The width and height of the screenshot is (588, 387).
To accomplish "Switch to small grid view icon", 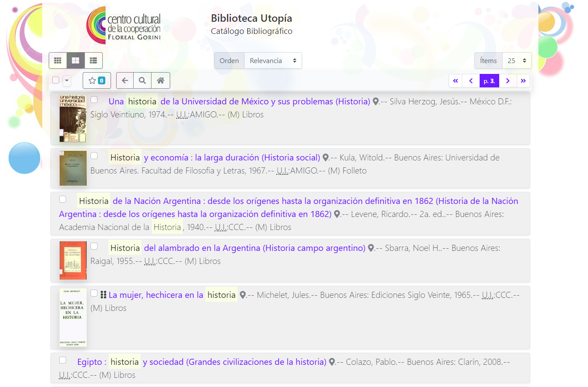I will 57,60.
